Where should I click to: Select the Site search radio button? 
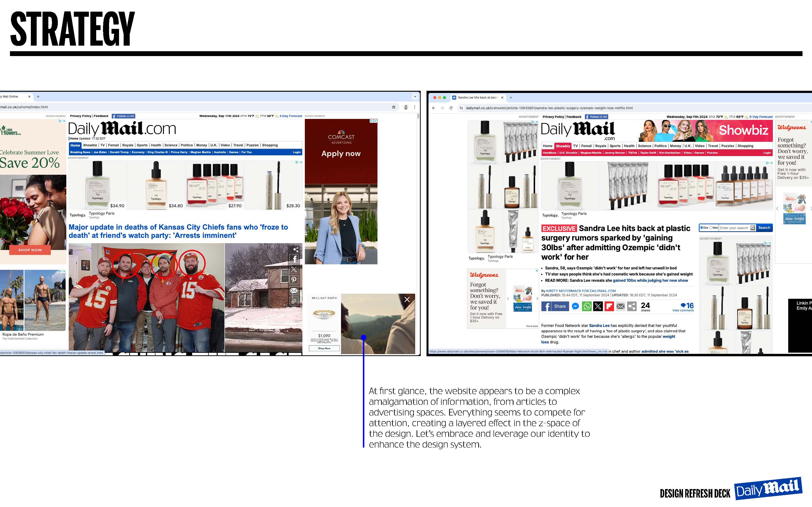[x=701, y=228]
